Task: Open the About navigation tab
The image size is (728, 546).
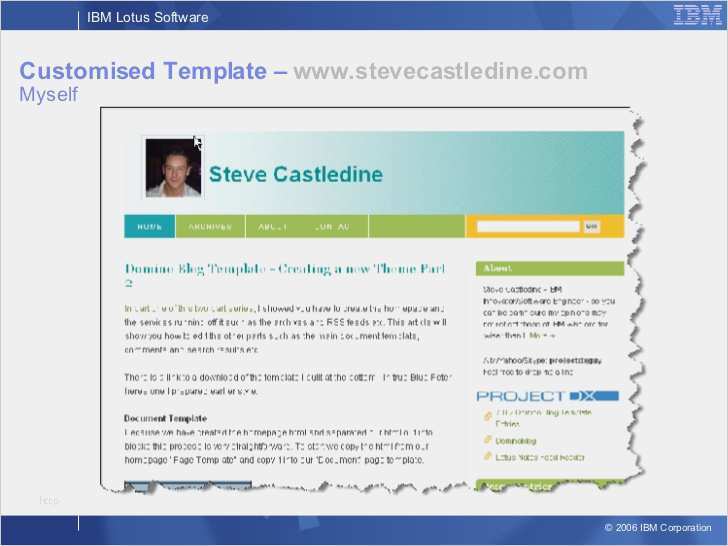Action: (x=273, y=226)
